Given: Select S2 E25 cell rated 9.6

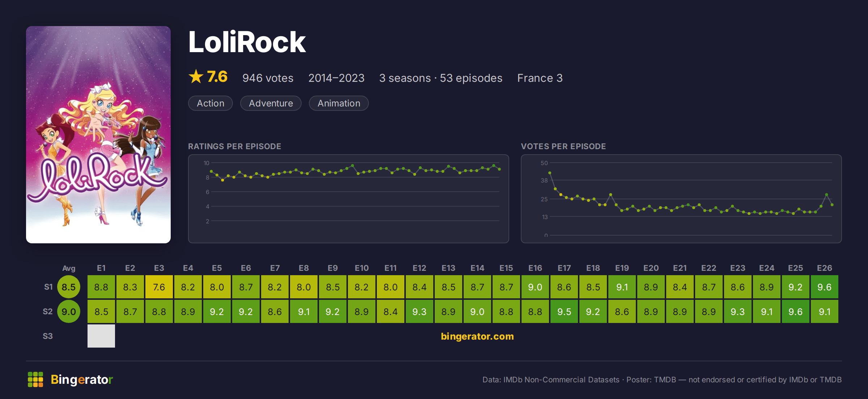Looking at the screenshot, I should point(796,311).
